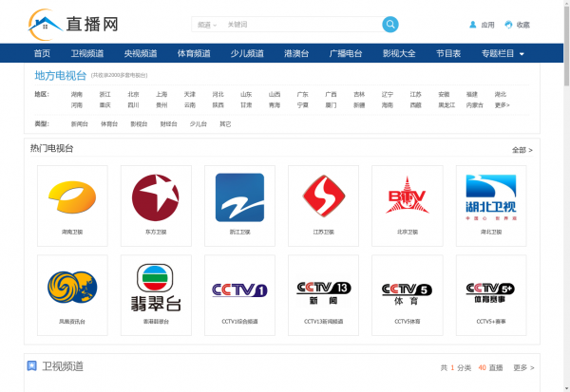
Task: Select the 其它 type filter
Action: pyautogui.click(x=225, y=124)
